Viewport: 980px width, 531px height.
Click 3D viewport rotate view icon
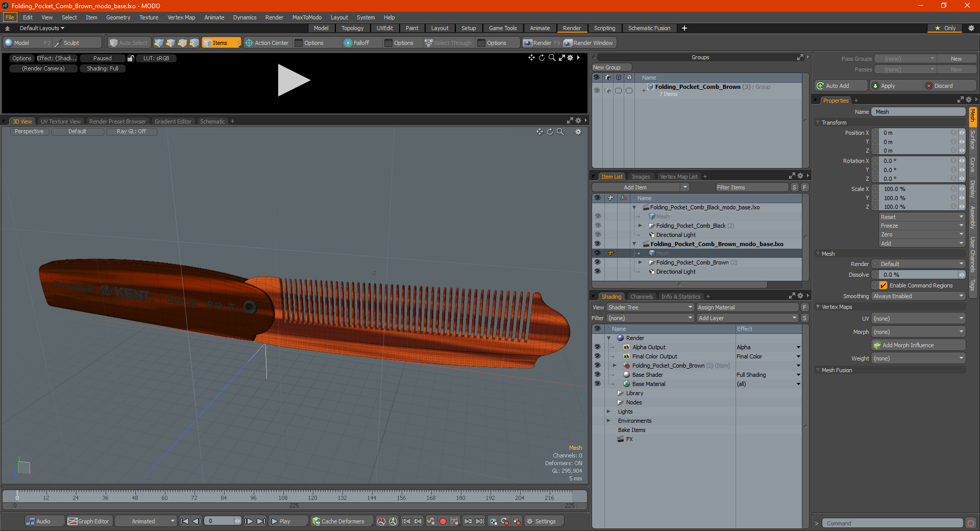[550, 132]
